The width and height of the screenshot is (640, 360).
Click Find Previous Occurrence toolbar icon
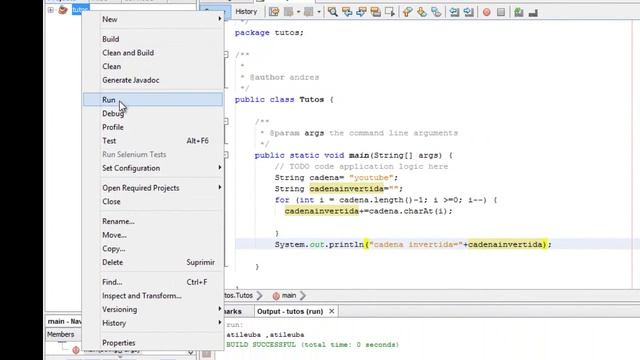[x=347, y=12]
